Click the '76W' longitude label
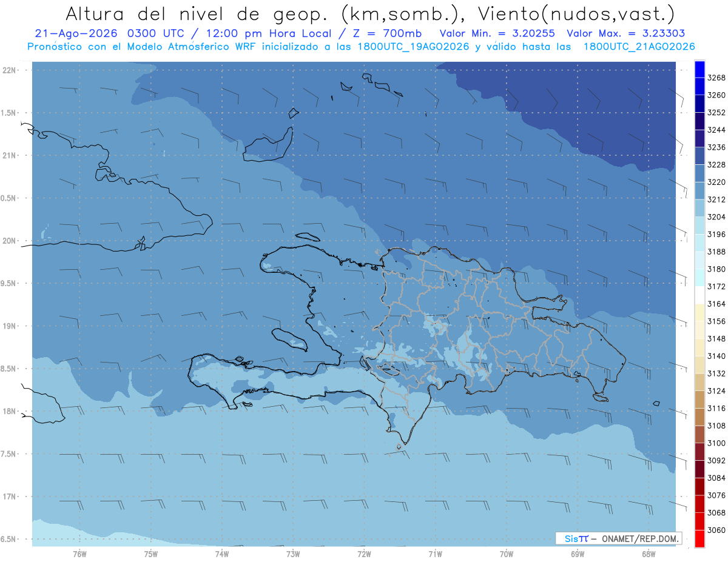This screenshot has height=562, width=728. point(79,554)
